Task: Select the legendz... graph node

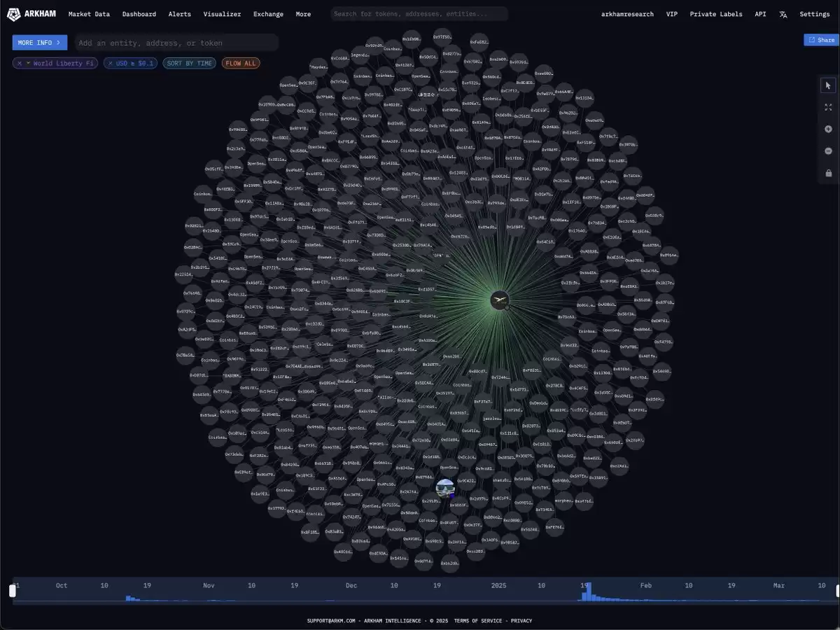Action: (360, 55)
